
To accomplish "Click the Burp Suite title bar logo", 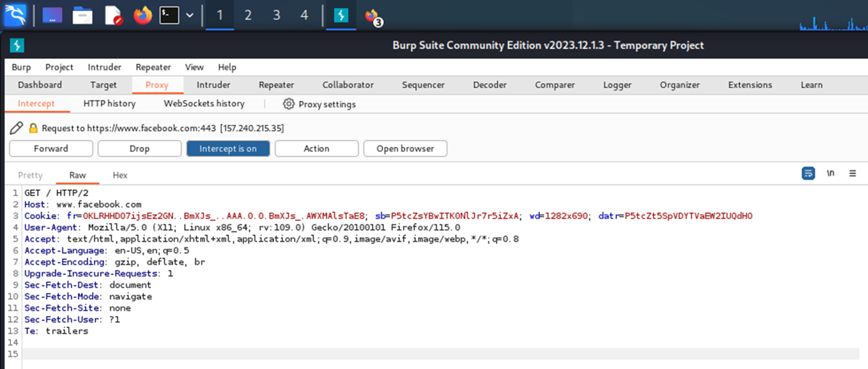I will 16,45.
